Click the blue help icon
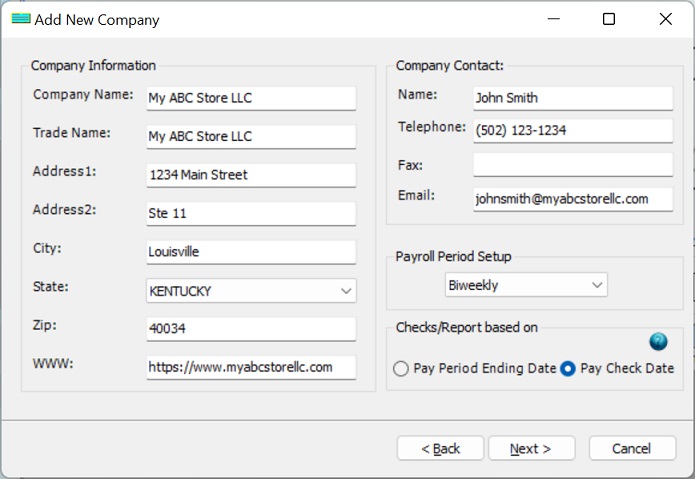Image resolution: width=695 pixels, height=479 pixels. tap(658, 342)
